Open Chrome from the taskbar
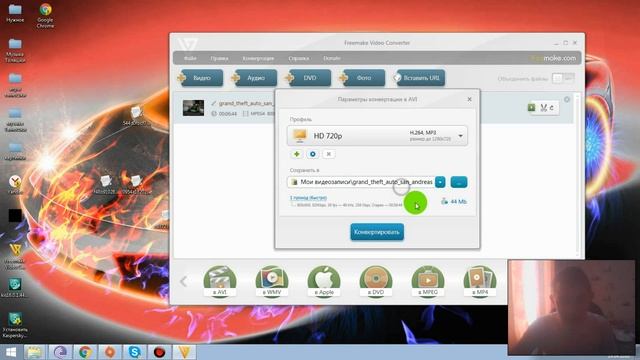Viewport: 640px width, 360px height. tap(85, 352)
